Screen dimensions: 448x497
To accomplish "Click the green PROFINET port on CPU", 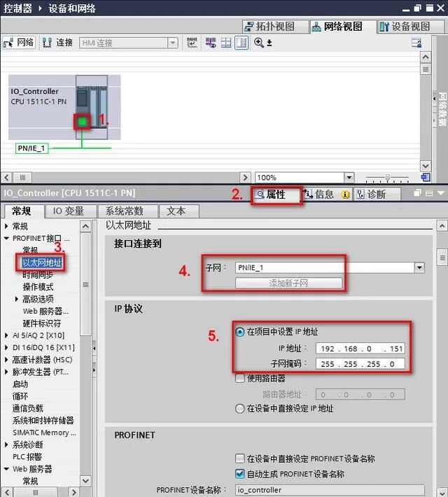I will pos(82,121).
